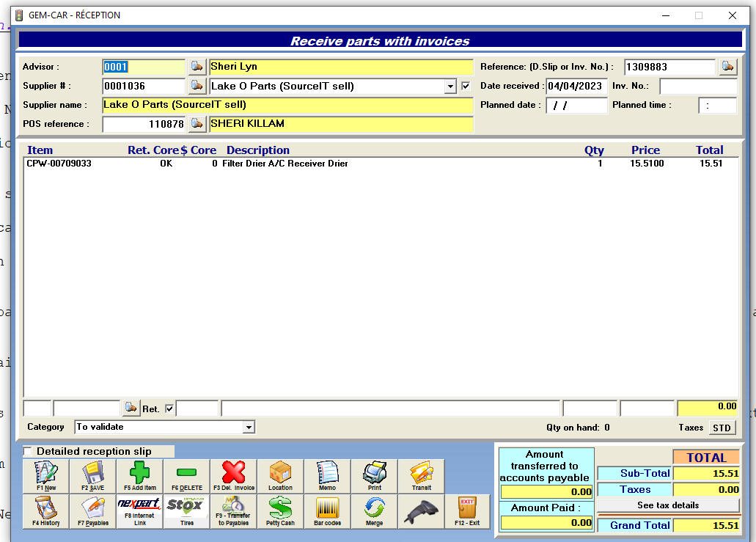Minimize the GEM-CAR window
Screen dimensions: 756x542
click(666, 15)
